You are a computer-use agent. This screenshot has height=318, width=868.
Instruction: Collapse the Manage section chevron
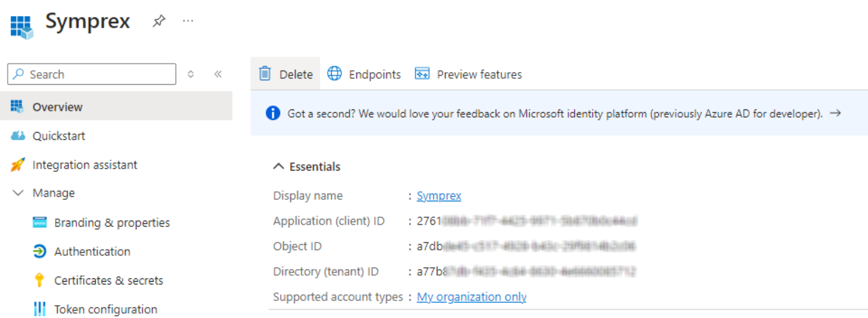pyautogui.click(x=18, y=193)
